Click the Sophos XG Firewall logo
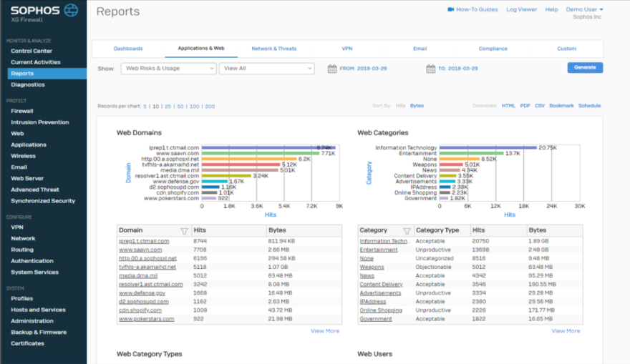The width and height of the screenshot is (630, 364). coord(43,12)
